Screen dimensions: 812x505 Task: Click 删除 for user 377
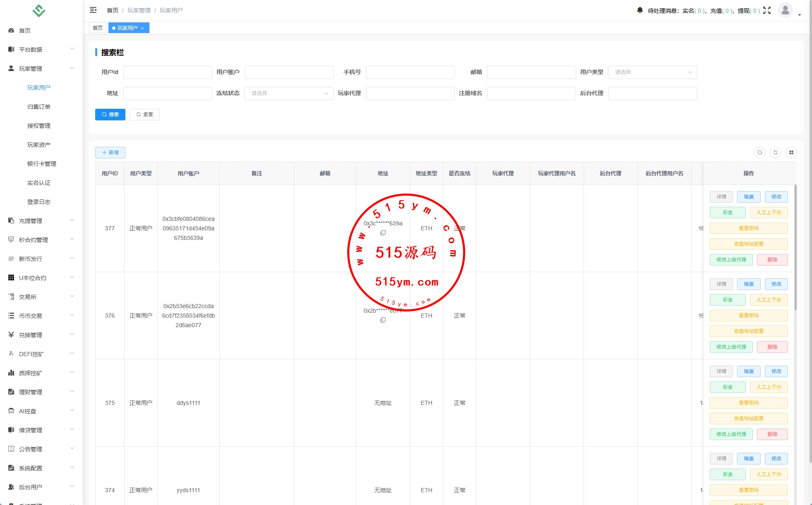click(772, 260)
